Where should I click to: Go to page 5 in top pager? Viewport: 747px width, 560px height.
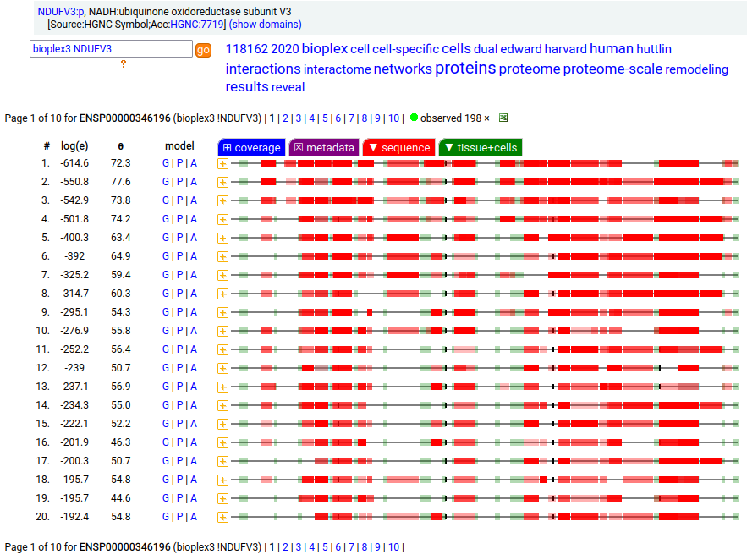[325, 118]
